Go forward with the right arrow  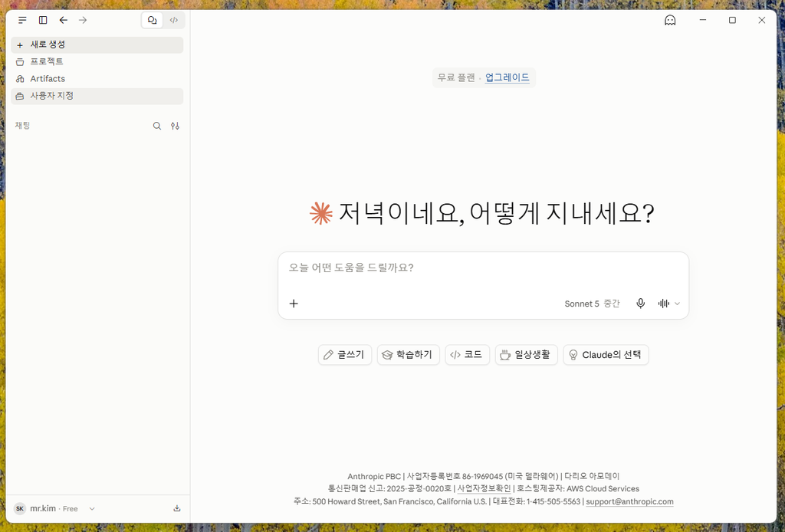coord(83,20)
